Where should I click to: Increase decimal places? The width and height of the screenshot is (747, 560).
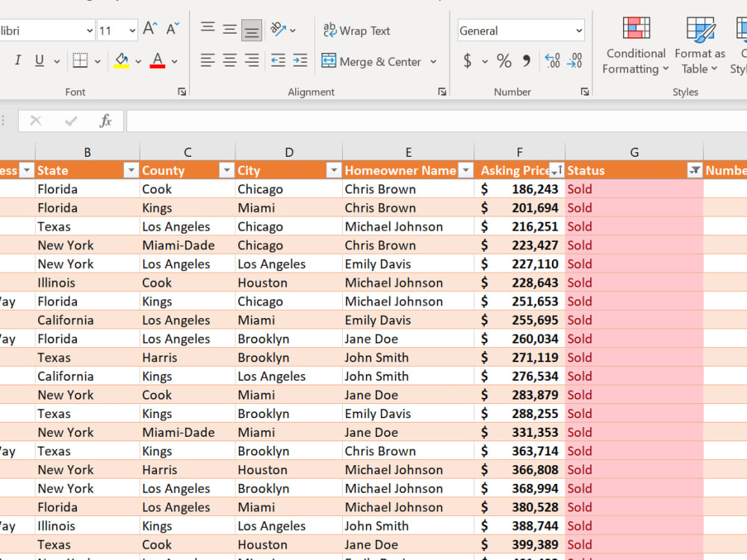(553, 61)
